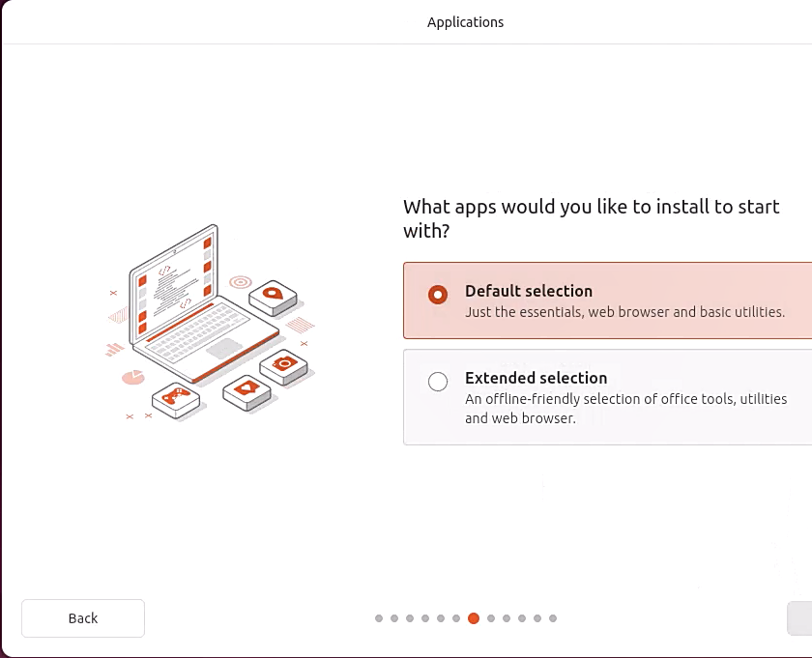Click the Back button
The height and width of the screenshot is (658, 812).
click(82, 617)
